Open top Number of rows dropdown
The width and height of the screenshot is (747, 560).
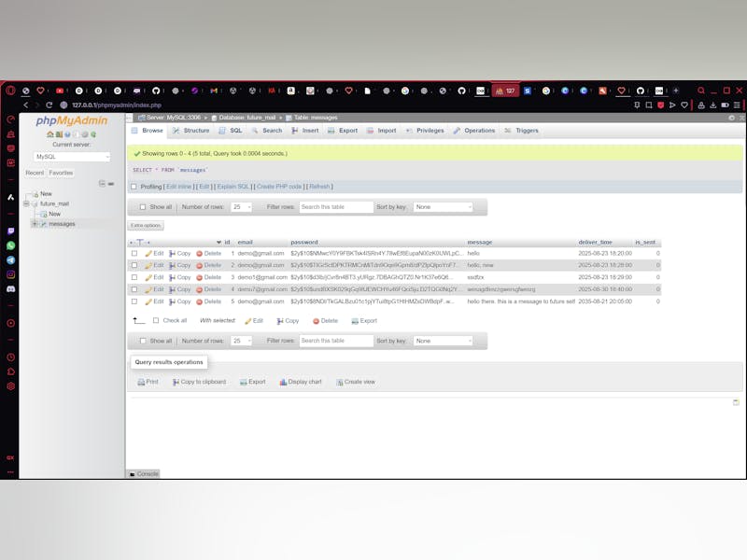(242, 207)
